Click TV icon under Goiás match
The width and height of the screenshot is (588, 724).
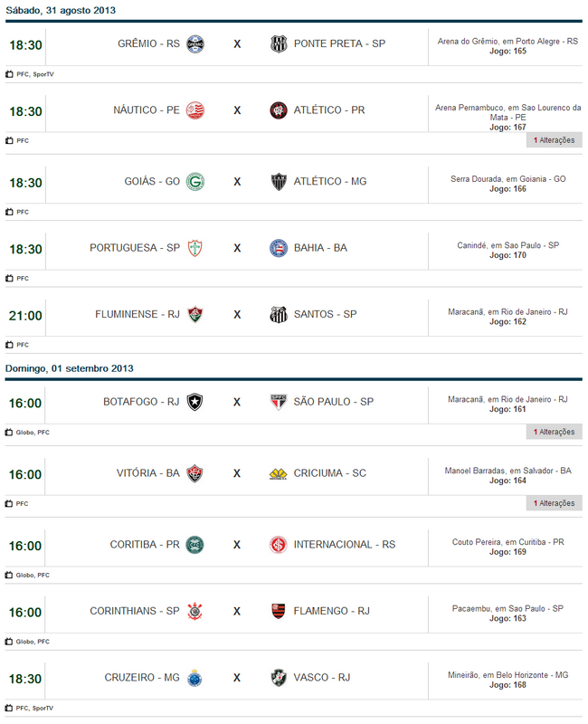9,212
